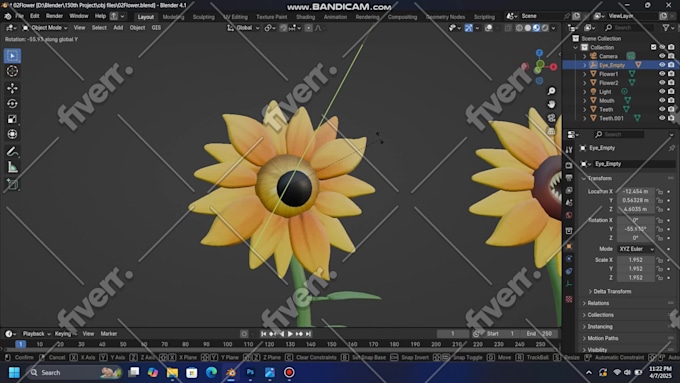Open the Object Mode dropdown
Image resolution: width=680 pixels, height=383 pixels.
pos(45,28)
